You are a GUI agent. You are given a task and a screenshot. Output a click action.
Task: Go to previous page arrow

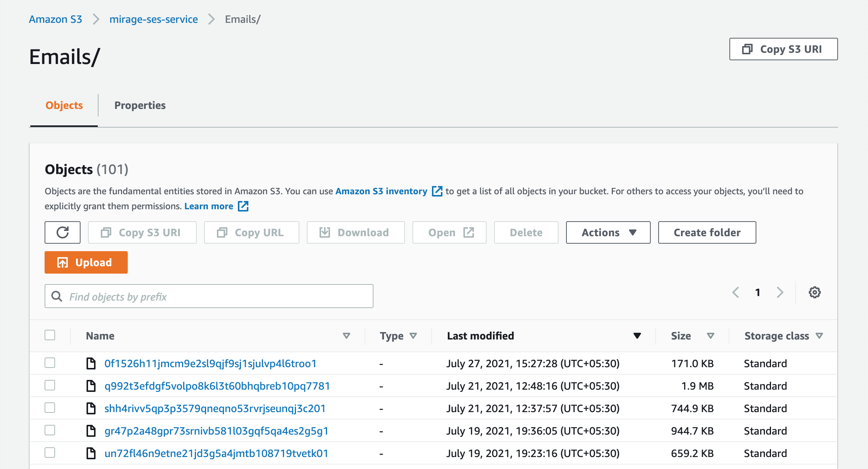coord(736,292)
